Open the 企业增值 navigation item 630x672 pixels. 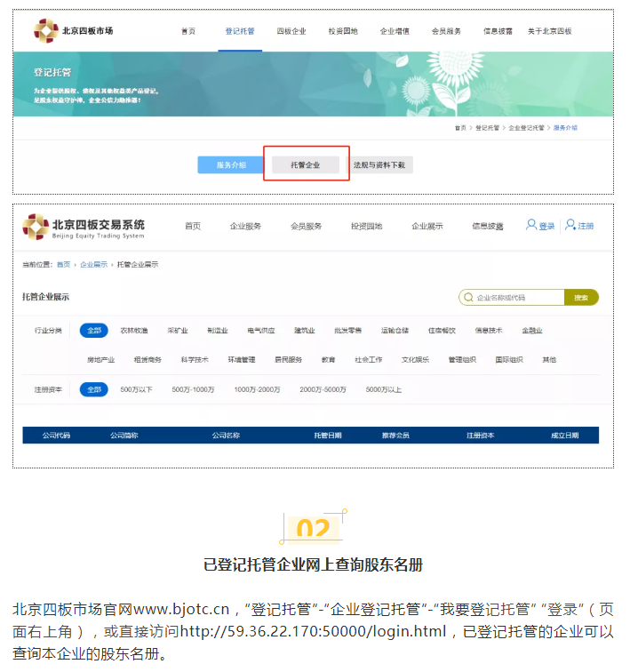coord(395,31)
